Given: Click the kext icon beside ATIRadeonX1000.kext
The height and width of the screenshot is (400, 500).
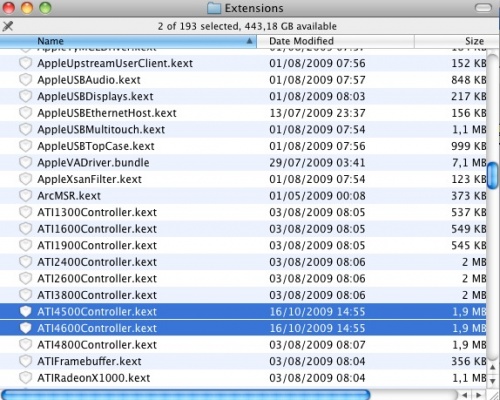Looking at the screenshot, I should point(25,378).
